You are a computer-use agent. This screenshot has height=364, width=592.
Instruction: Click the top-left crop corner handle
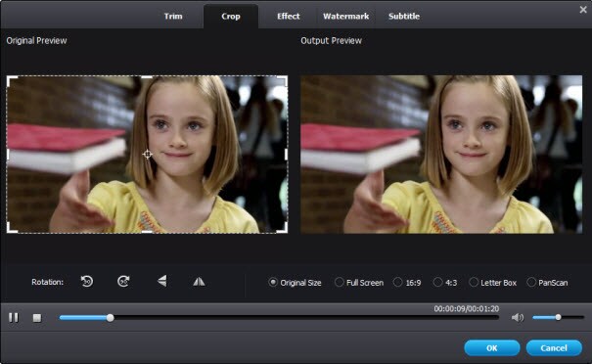pos(12,80)
